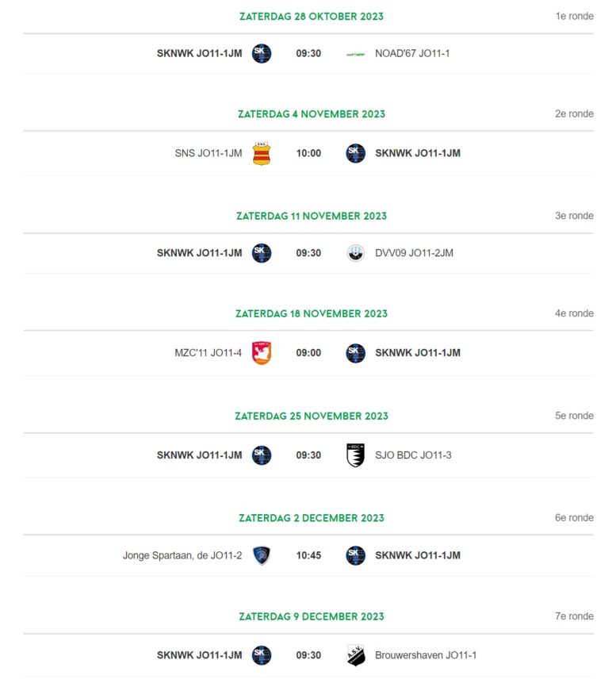Click the SJO BDC black shield logo

(x=355, y=455)
